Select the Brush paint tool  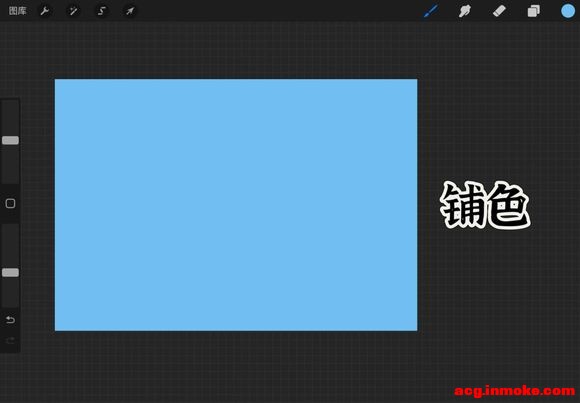click(x=431, y=11)
